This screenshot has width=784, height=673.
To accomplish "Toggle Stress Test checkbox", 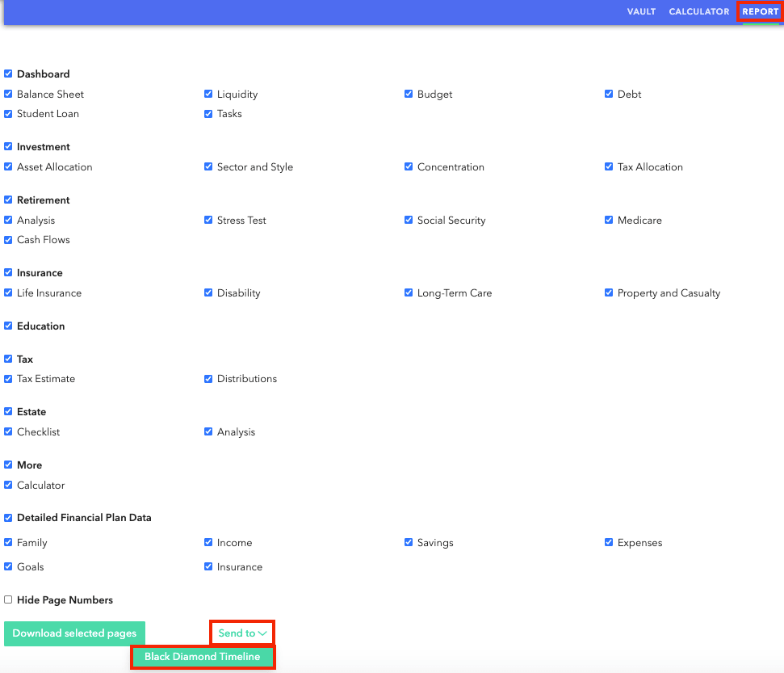I will (208, 220).
